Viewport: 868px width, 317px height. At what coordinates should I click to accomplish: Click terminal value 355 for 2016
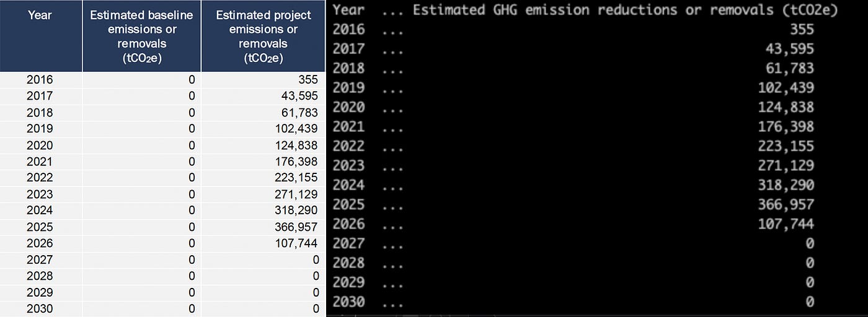tap(802, 29)
